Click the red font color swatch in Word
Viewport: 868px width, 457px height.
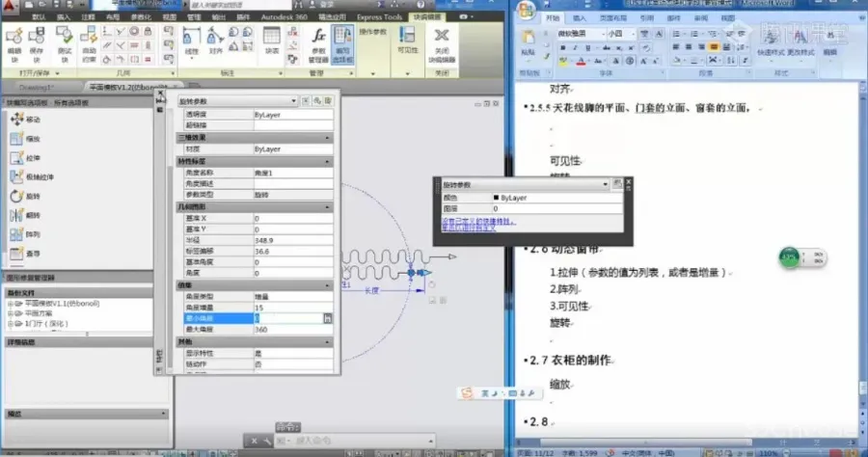coord(582,60)
